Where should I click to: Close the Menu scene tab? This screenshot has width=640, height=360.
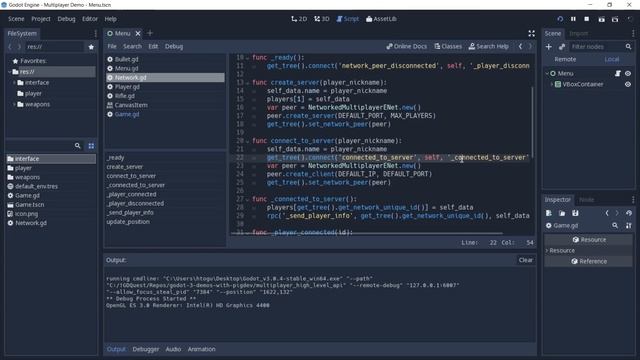[138, 33]
